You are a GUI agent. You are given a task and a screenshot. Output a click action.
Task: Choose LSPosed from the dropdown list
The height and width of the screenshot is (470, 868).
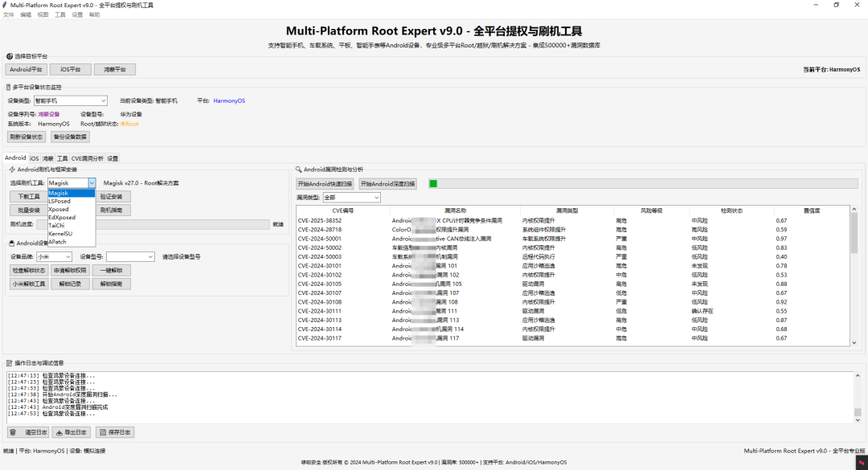(72, 202)
